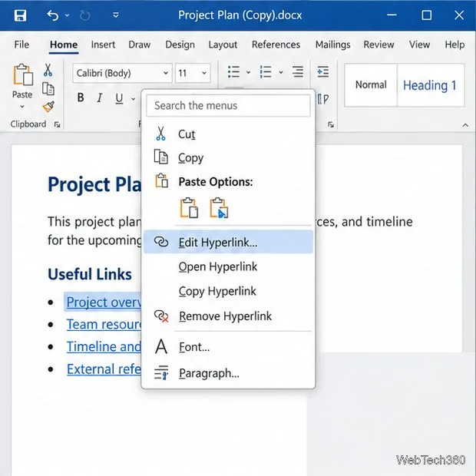This screenshot has height=476, width=476.
Task: Toggle Underline formatting
Action: [x=119, y=98]
